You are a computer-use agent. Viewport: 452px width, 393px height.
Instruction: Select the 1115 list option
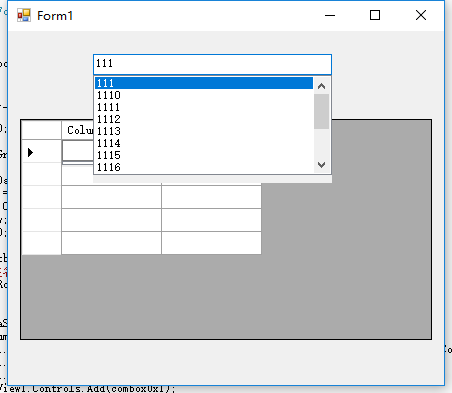tap(204, 155)
